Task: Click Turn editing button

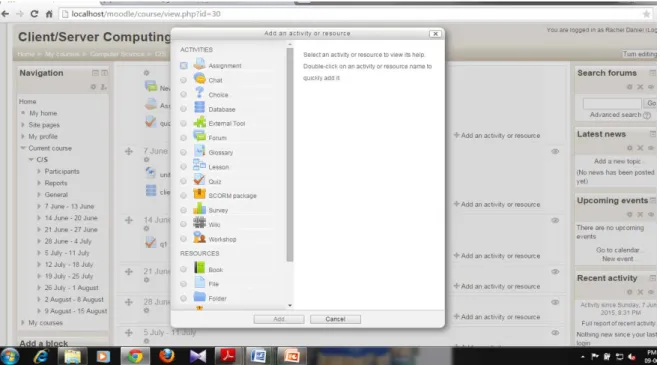Action: click(x=639, y=54)
